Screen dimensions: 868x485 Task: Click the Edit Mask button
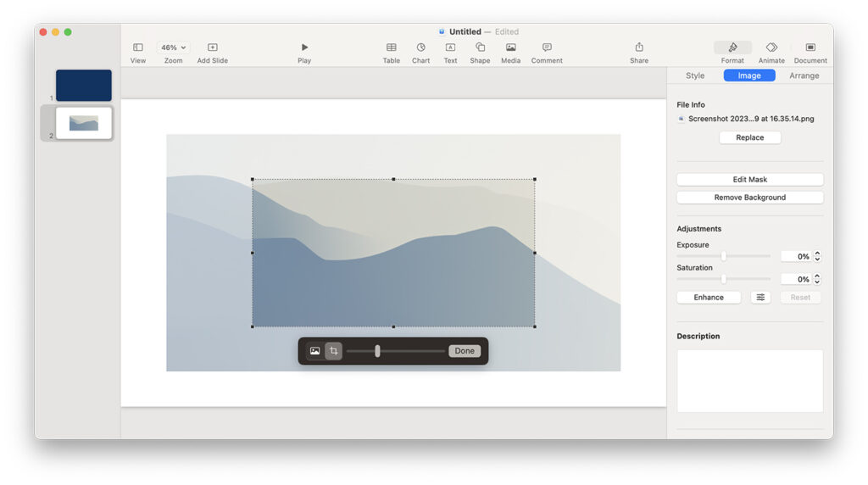(x=750, y=180)
